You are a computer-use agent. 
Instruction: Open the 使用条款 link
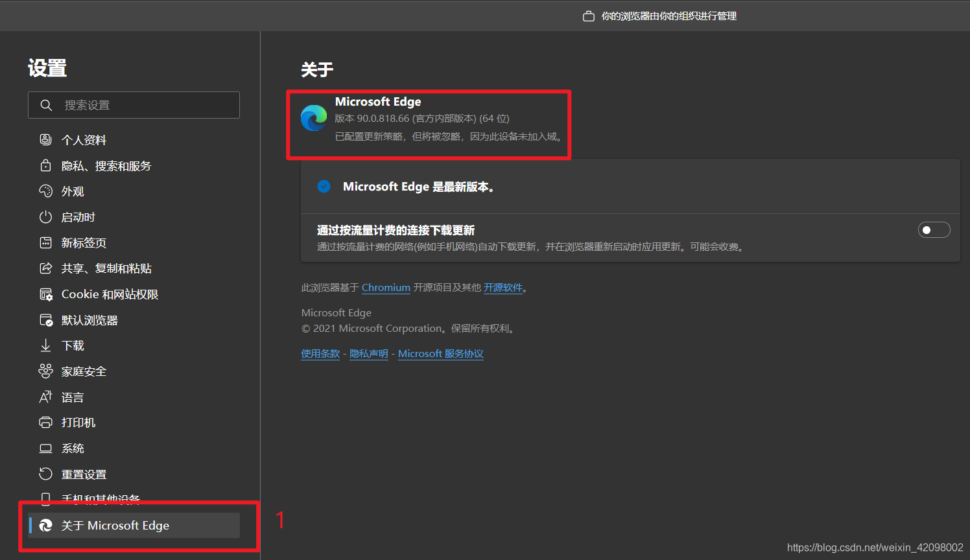[x=320, y=353]
